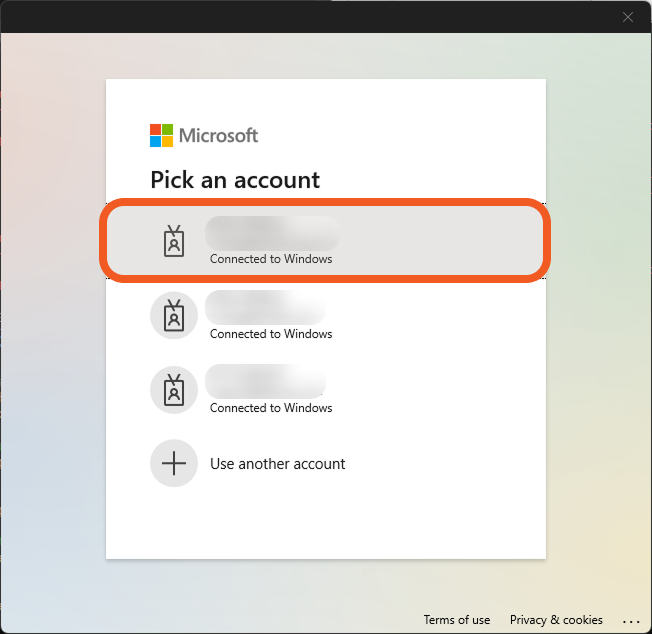
Task: Click the second account's ID badge icon
Action: (174, 315)
